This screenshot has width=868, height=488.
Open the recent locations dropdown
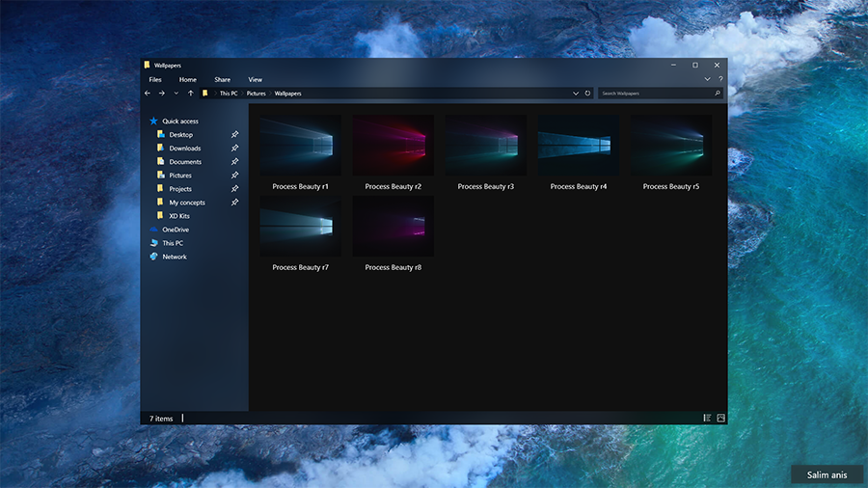point(176,94)
